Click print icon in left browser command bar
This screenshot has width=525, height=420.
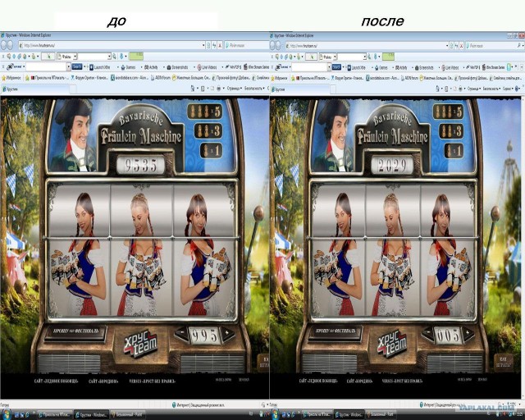218,89
